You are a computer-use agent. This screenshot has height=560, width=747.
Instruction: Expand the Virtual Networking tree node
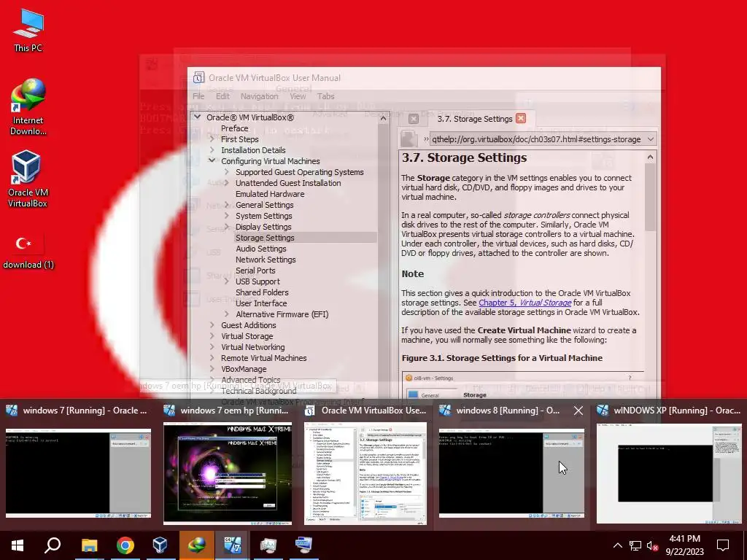point(212,347)
